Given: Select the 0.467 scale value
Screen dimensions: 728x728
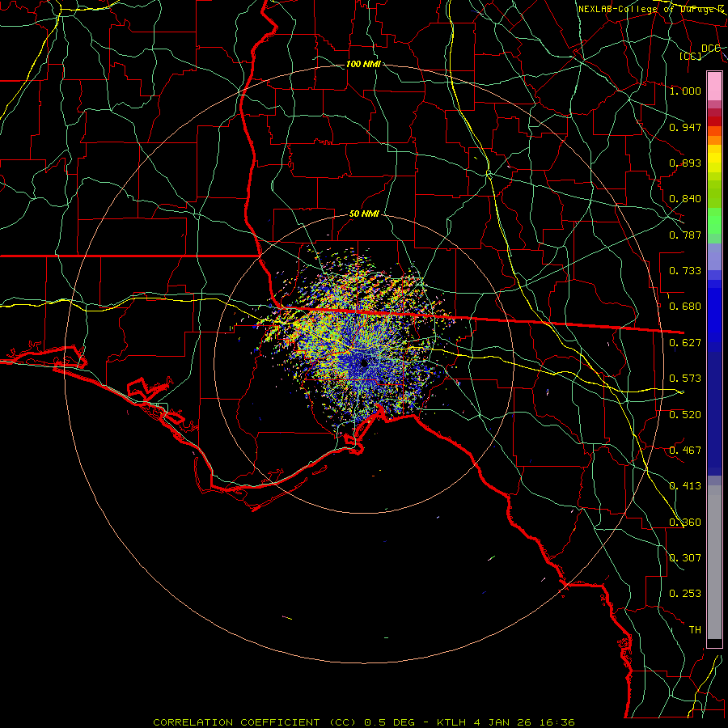Looking at the screenshot, I should pyautogui.click(x=685, y=451).
